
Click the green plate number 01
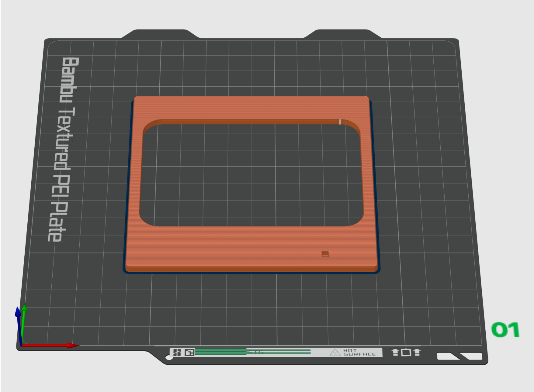coord(505,330)
